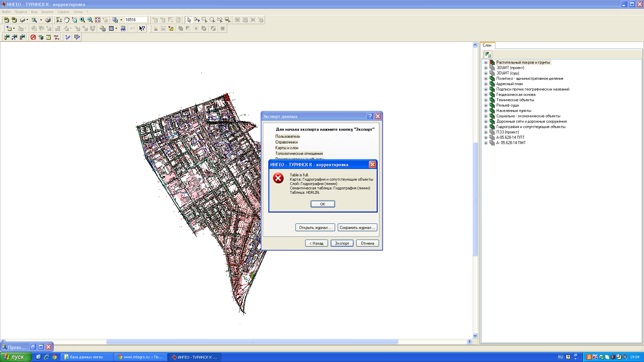Click the database cylinder icon
The height and width of the screenshot is (362, 644).
(x=41, y=37)
